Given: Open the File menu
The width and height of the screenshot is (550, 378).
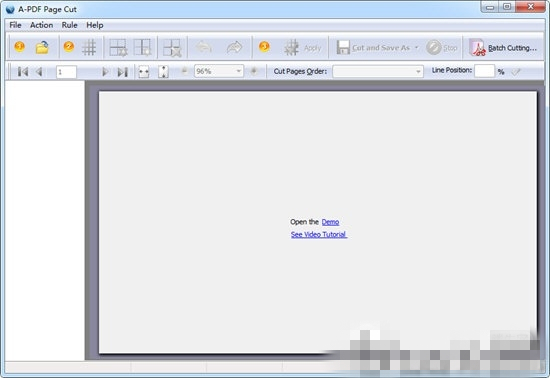Looking at the screenshot, I should 15,25.
